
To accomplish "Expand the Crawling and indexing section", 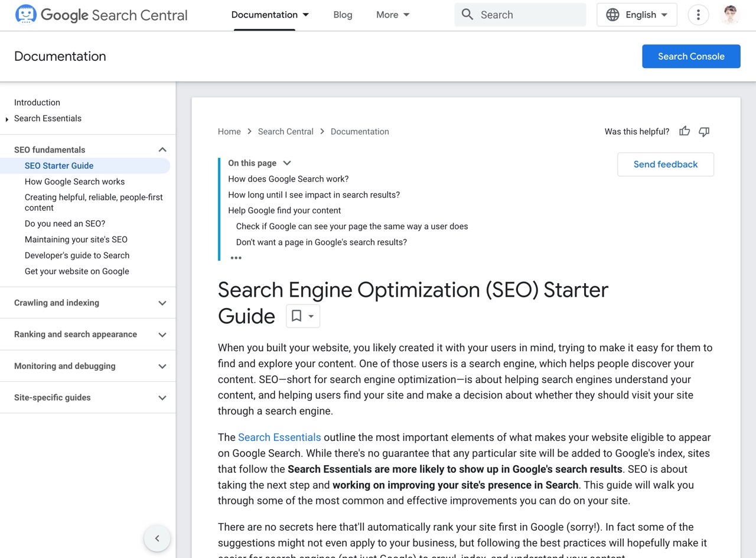I will click(162, 303).
